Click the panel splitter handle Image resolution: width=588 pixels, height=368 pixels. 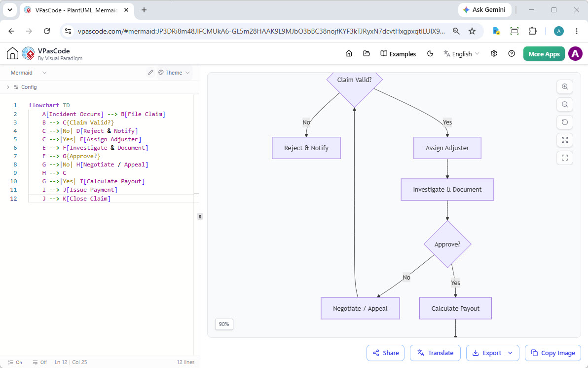(x=200, y=216)
